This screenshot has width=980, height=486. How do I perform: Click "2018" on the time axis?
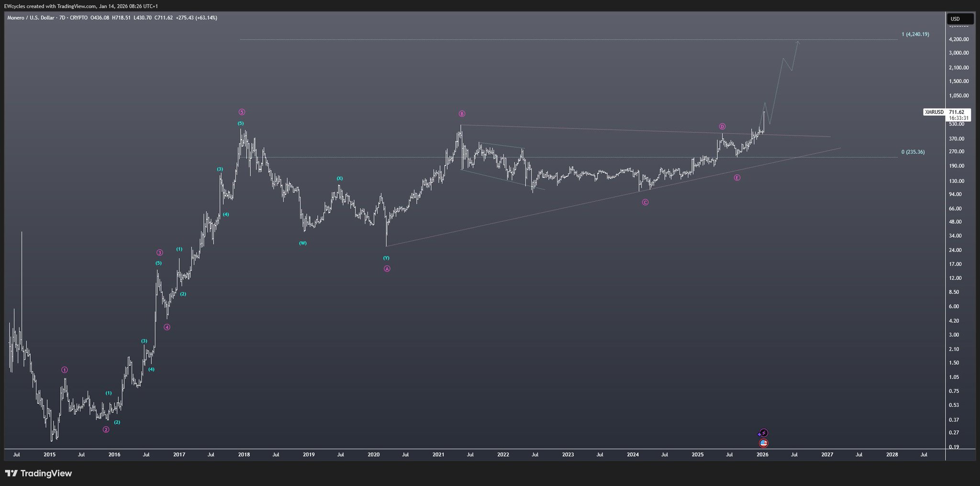(x=244, y=455)
